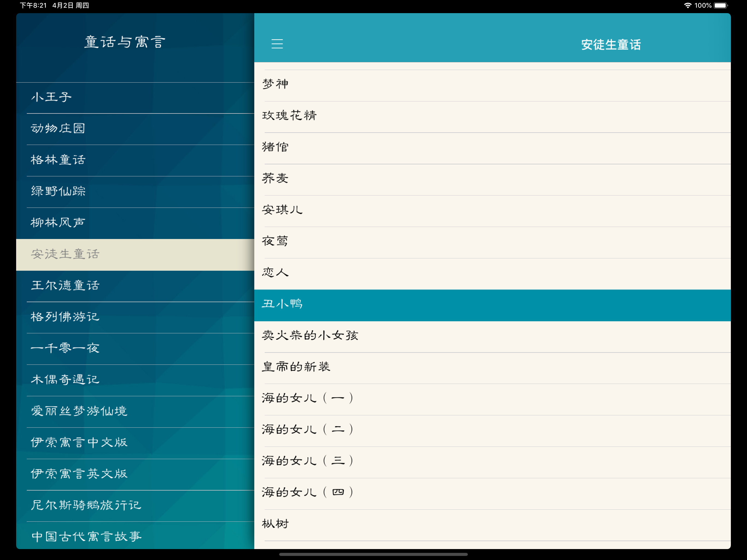
Task: Select 绿野仙踪 from the book list
Action: (x=135, y=192)
